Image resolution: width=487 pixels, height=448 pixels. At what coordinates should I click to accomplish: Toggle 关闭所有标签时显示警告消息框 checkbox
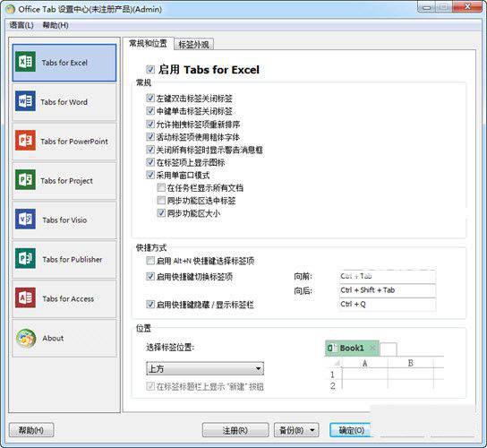point(150,150)
